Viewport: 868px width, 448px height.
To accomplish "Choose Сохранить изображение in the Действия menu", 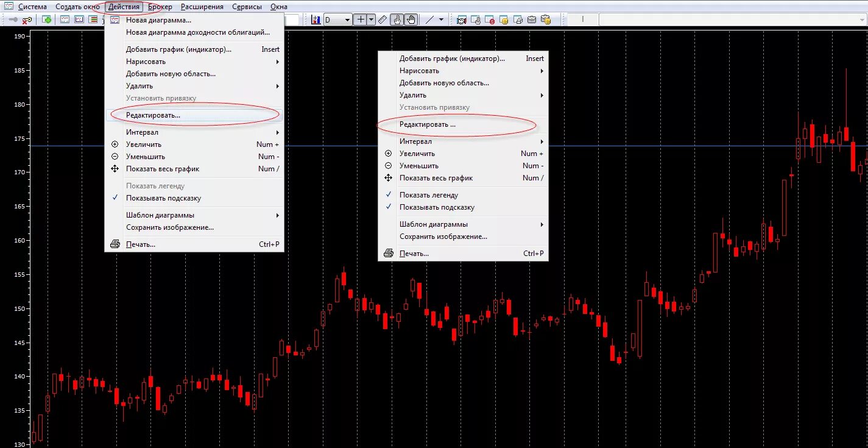I will click(x=194, y=227).
